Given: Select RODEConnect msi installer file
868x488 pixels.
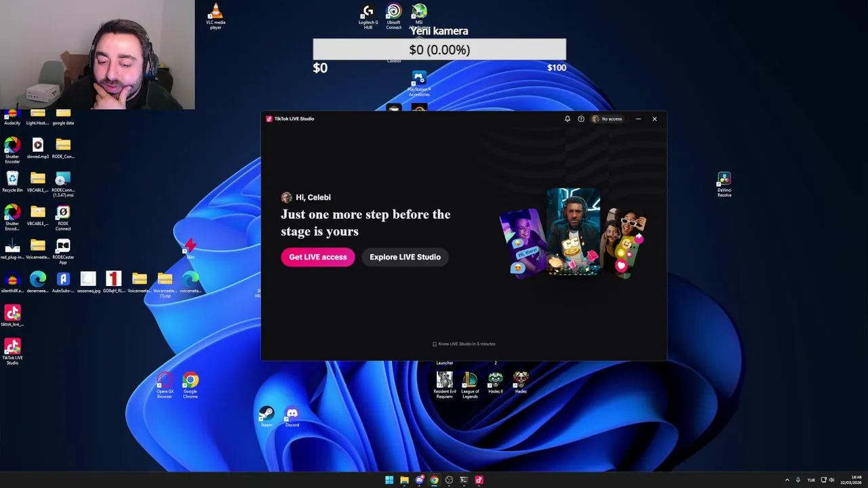Looking at the screenshot, I should click(x=63, y=184).
